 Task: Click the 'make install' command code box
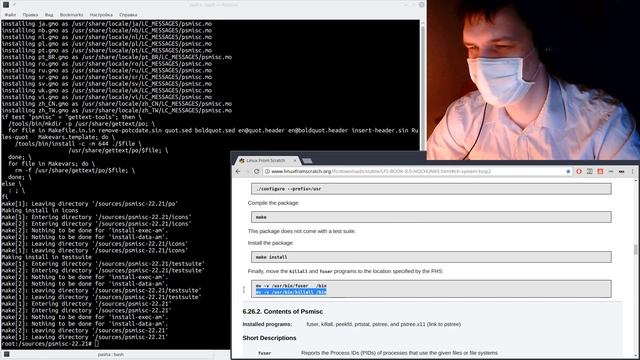tap(431, 257)
